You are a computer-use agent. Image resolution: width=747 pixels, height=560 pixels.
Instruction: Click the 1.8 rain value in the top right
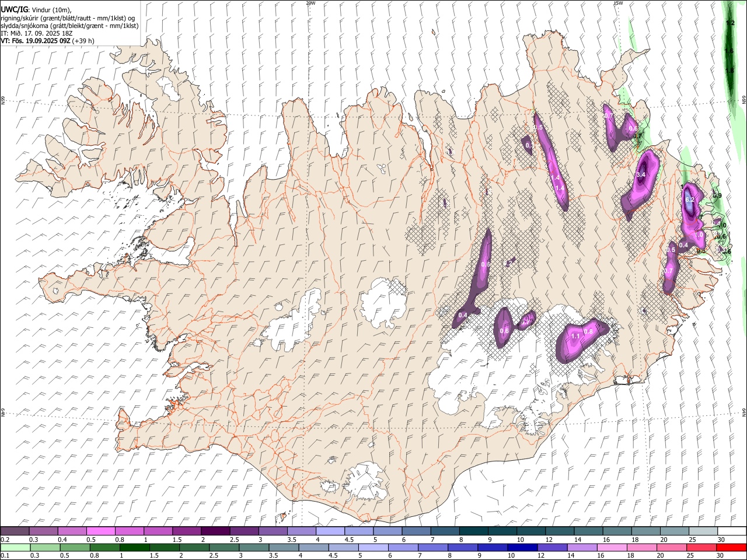click(x=729, y=71)
